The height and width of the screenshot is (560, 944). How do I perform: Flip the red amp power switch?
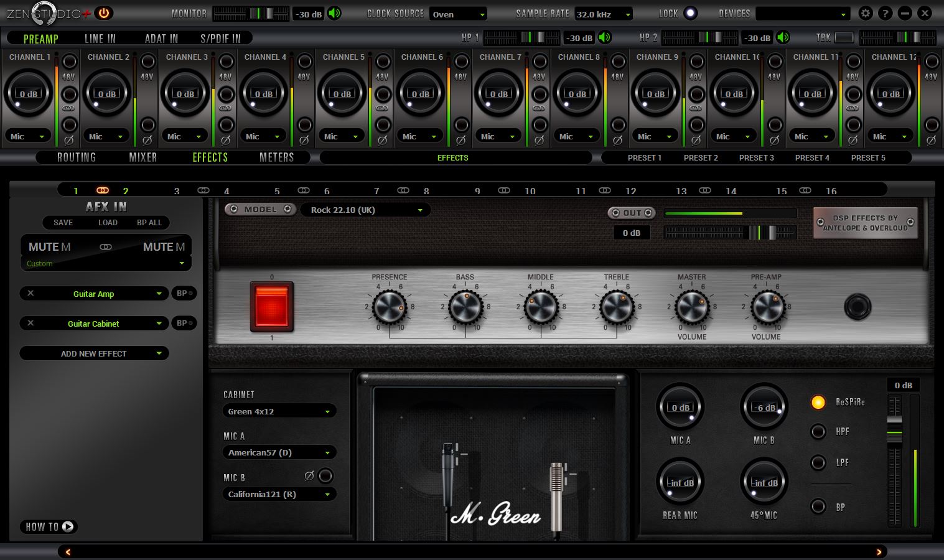click(x=272, y=307)
